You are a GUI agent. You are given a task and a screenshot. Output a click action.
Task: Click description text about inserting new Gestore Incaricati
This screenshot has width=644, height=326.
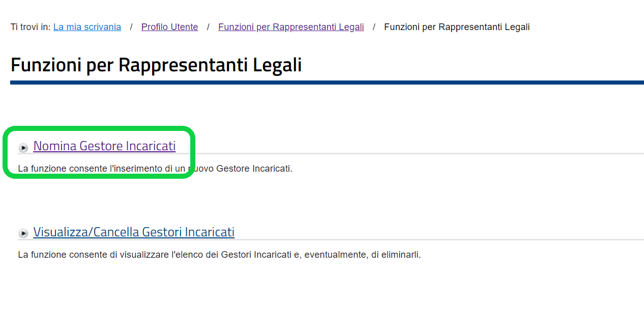(155, 169)
